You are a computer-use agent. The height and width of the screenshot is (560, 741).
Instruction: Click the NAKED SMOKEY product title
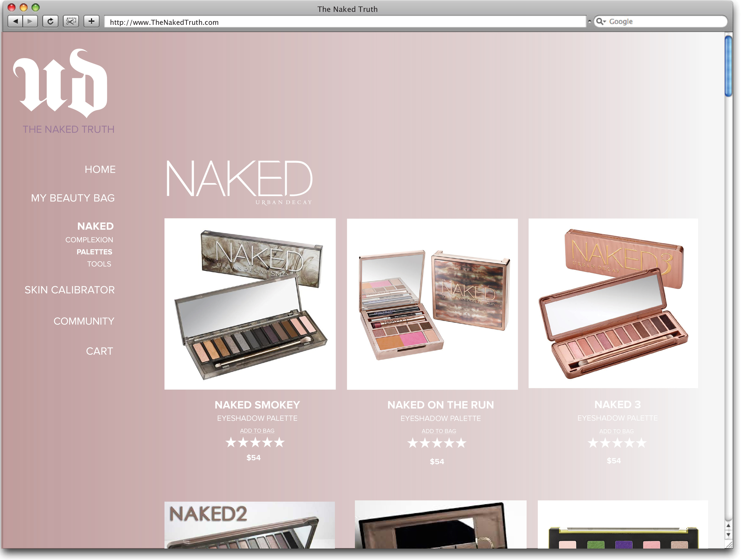point(257,405)
